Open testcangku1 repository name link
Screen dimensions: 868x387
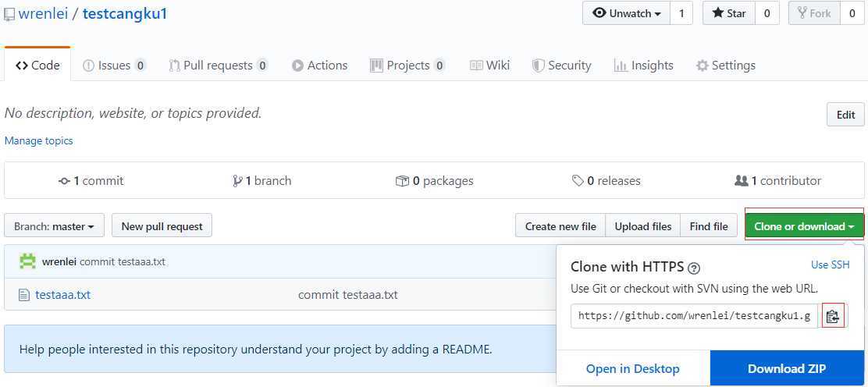(x=125, y=14)
